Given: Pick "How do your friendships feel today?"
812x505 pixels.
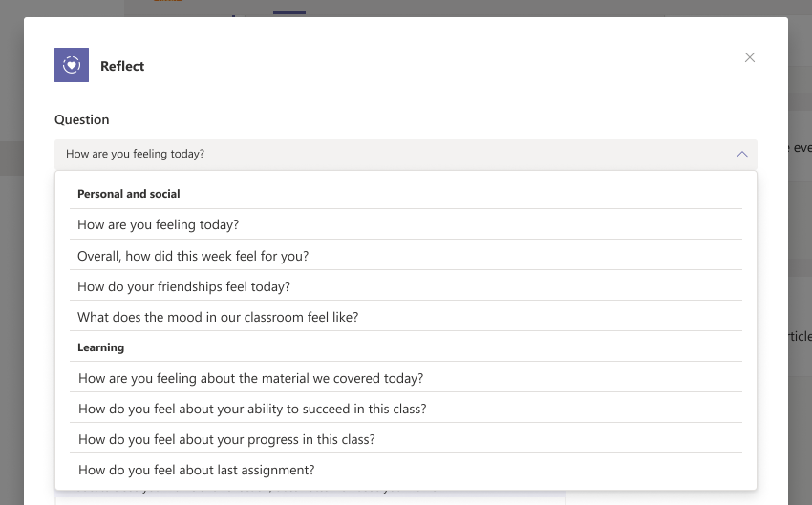Looking at the screenshot, I should (183, 286).
